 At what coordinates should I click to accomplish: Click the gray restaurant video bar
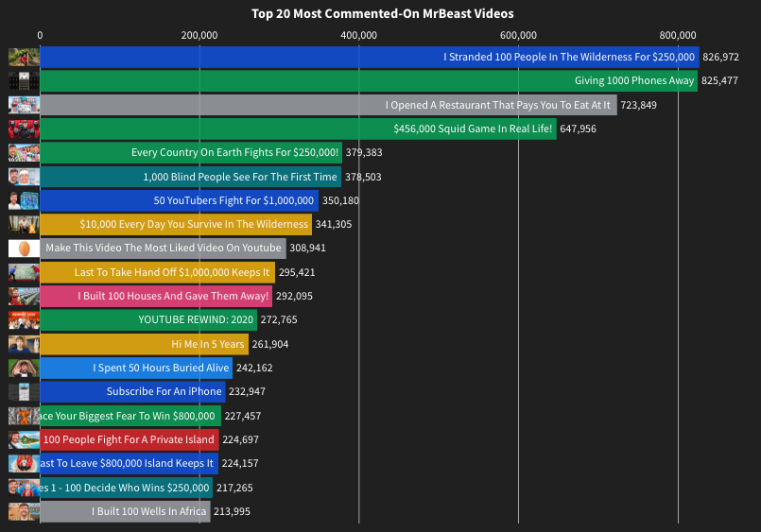coord(329,105)
